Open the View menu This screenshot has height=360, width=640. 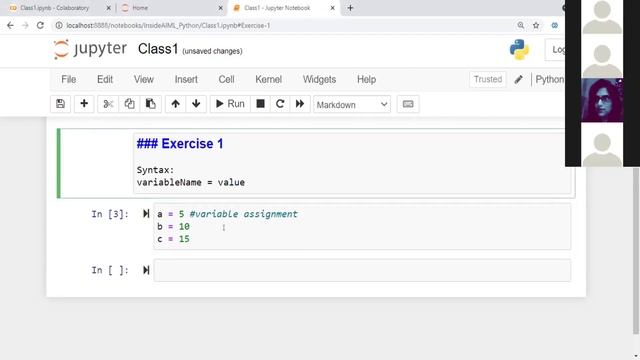point(144,79)
